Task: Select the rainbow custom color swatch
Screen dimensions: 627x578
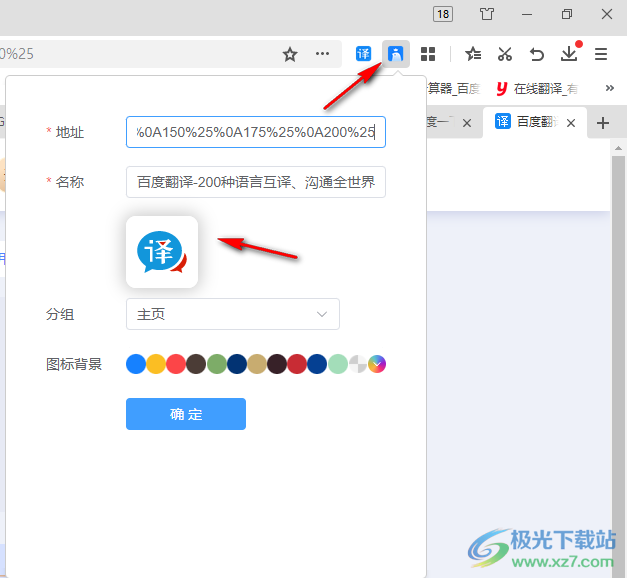Action: (x=377, y=364)
